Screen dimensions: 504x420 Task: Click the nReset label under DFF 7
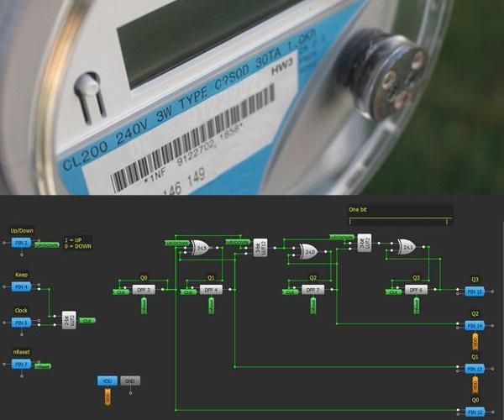pyautogui.click(x=313, y=306)
